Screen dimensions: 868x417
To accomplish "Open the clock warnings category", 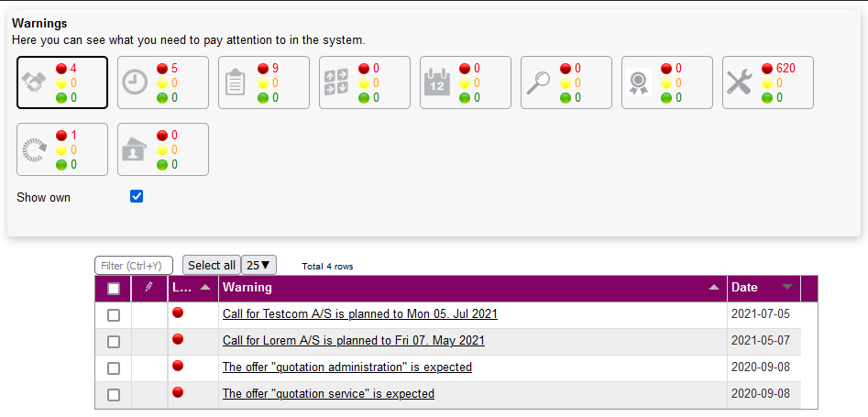I will pos(163,82).
